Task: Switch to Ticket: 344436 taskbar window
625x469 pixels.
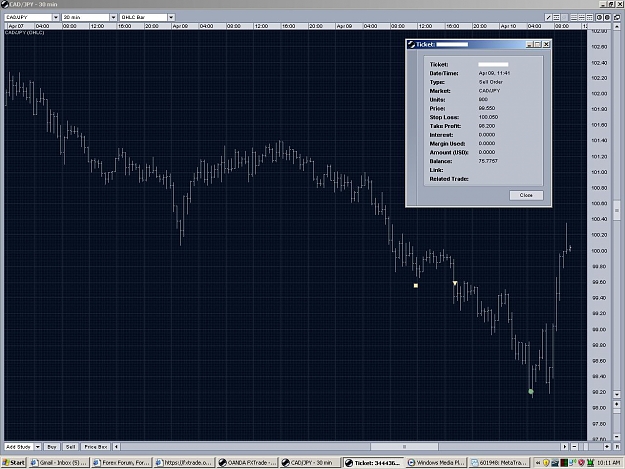Action: (x=373, y=463)
